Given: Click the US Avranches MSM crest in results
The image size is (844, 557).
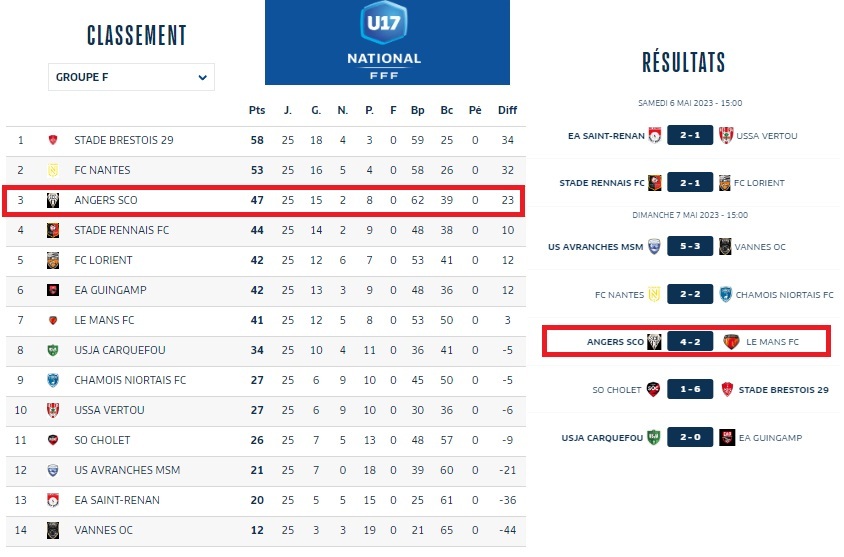Looking at the screenshot, I should tap(654, 246).
